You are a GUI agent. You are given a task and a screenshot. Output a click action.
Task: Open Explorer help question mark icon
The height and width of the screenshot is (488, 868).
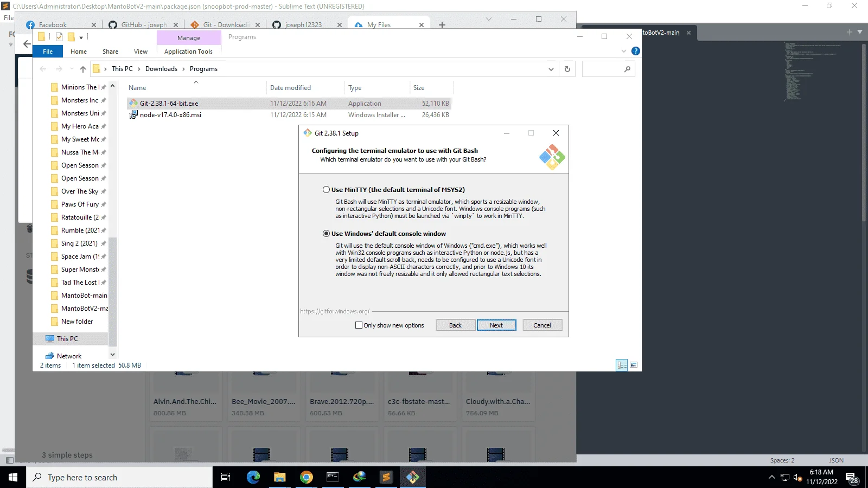coord(635,51)
